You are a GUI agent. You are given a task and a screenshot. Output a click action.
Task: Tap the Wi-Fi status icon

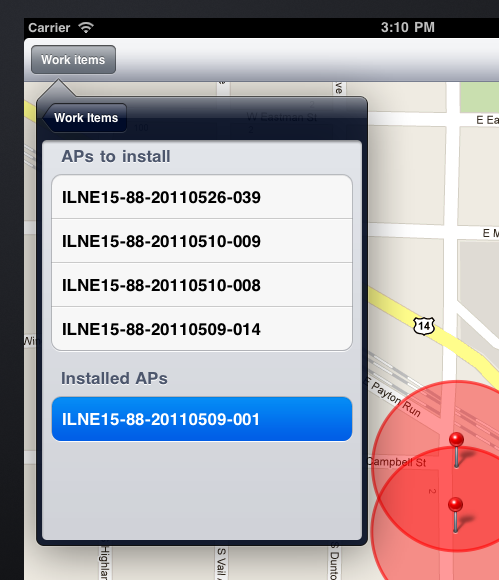click(86, 27)
